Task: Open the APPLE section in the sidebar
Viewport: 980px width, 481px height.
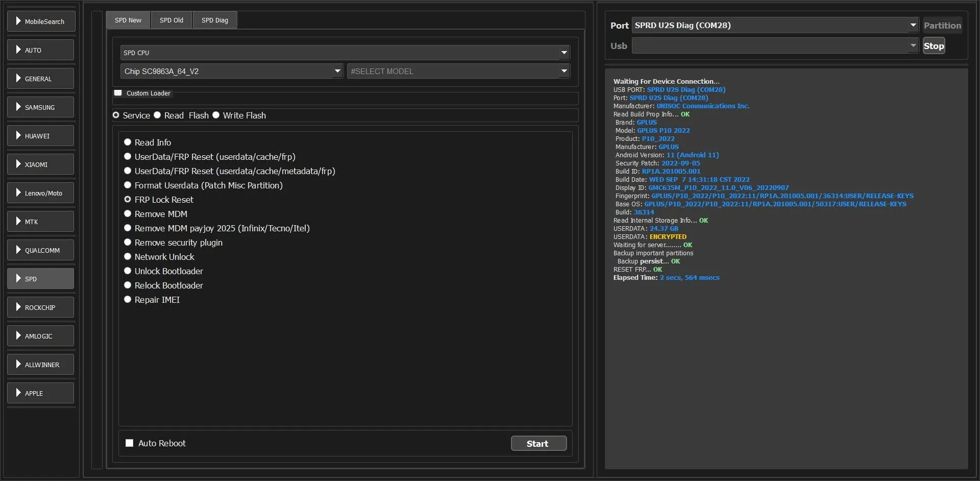Action: pyautogui.click(x=41, y=393)
